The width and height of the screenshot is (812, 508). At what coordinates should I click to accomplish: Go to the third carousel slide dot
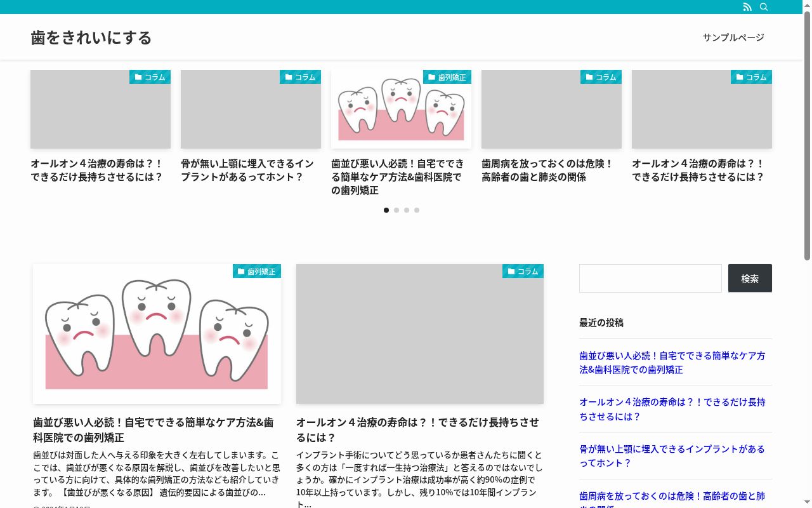click(x=407, y=210)
